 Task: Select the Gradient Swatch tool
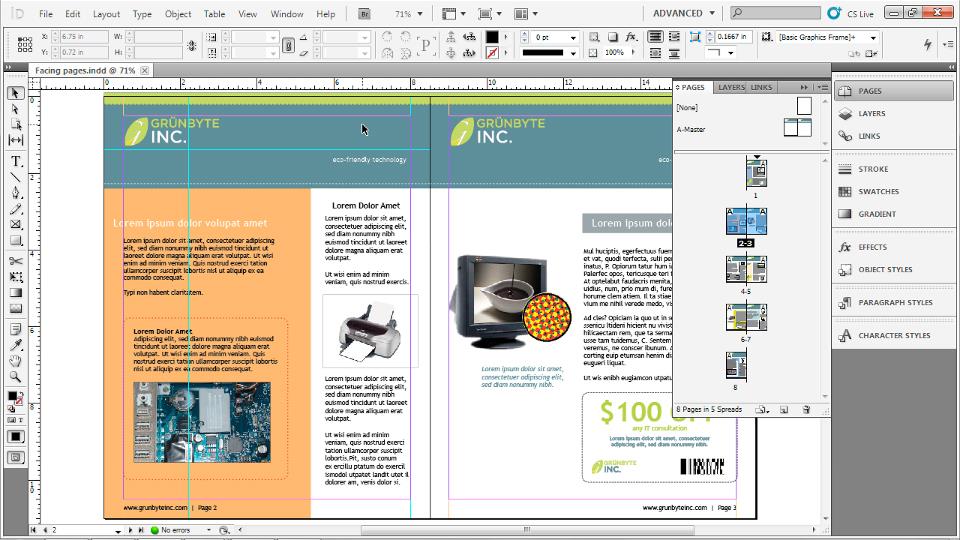[x=15, y=293]
